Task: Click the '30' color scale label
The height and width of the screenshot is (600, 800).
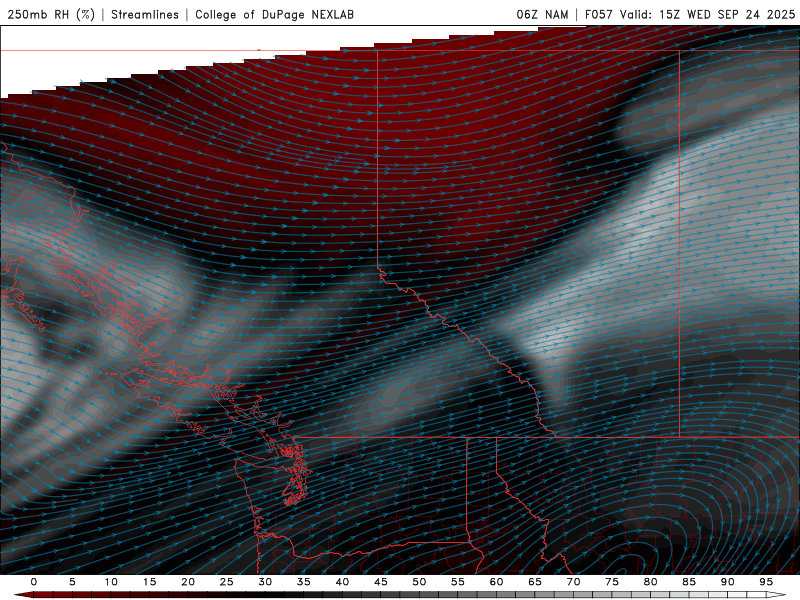Action: click(265, 582)
